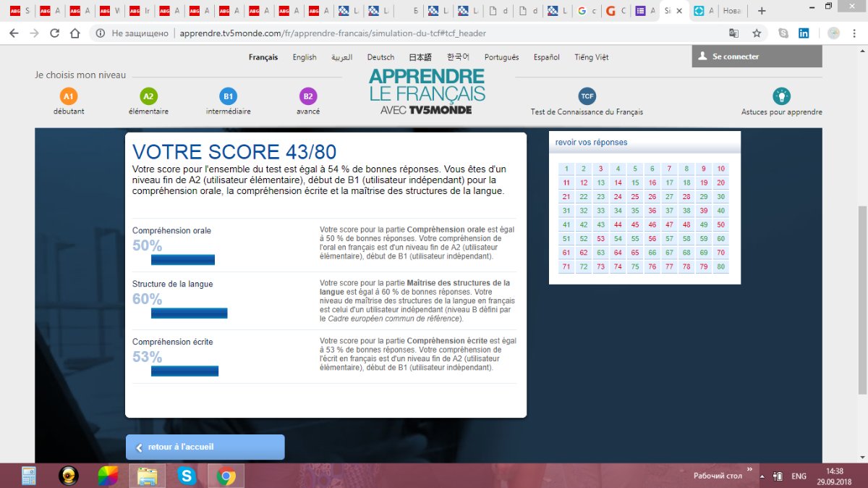Open Astuces pour apprendre lightbulb icon

coord(781,96)
